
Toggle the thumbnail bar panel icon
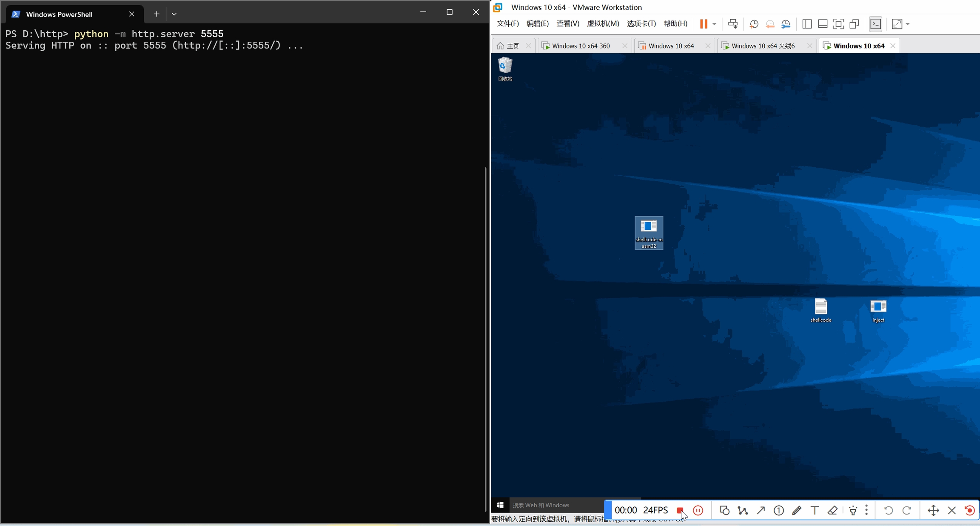click(x=822, y=24)
